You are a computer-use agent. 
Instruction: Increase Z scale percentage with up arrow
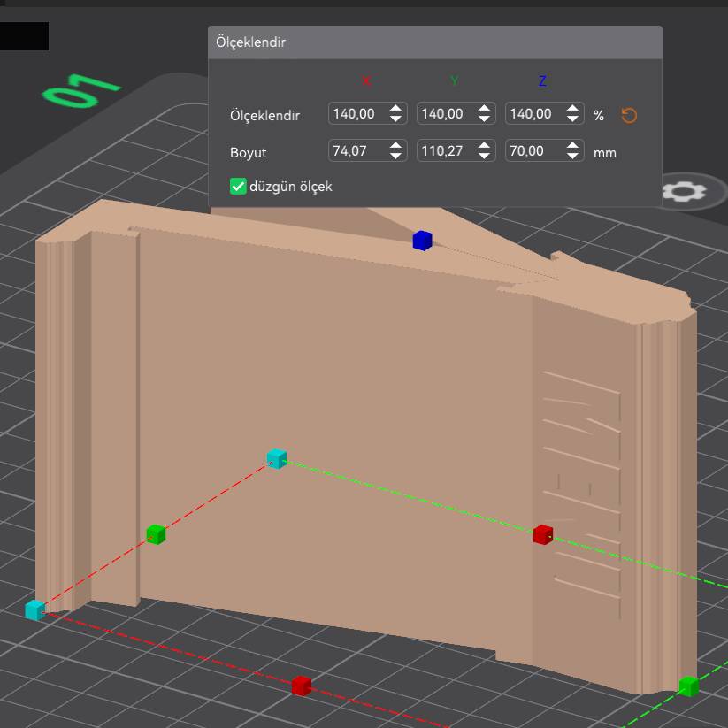572,108
